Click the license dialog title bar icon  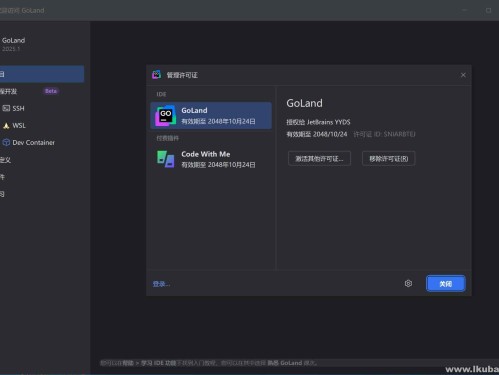(x=156, y=75)
